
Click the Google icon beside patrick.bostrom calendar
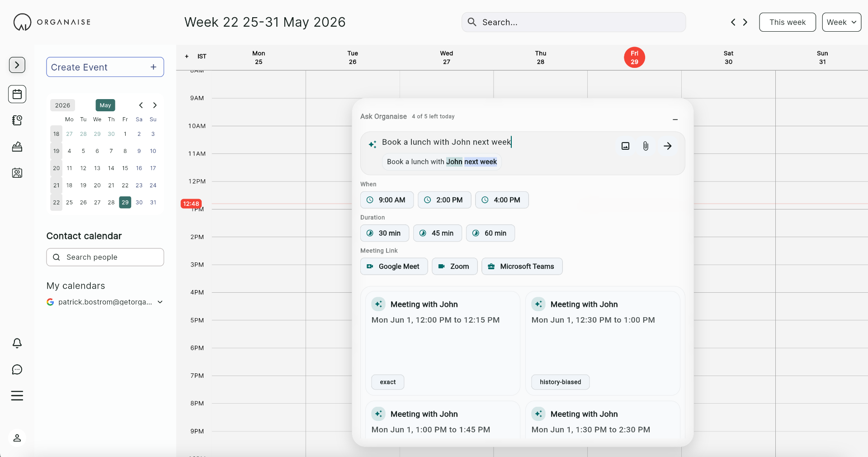[50, 302]
